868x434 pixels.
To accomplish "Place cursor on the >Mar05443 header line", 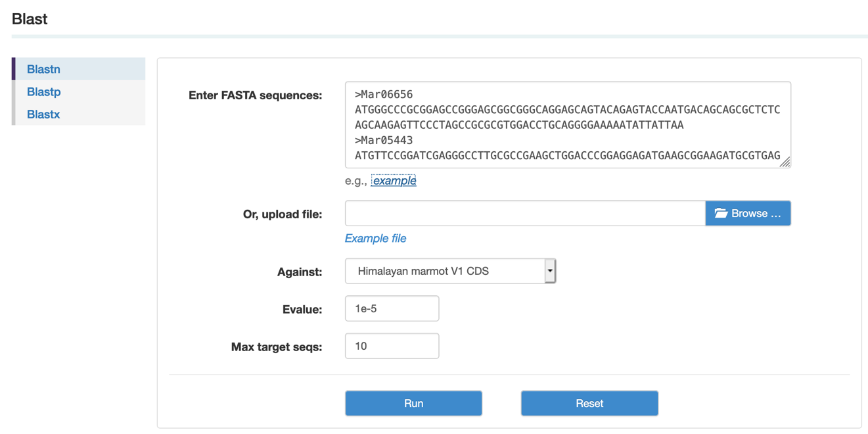I will [x=384, y=140].
